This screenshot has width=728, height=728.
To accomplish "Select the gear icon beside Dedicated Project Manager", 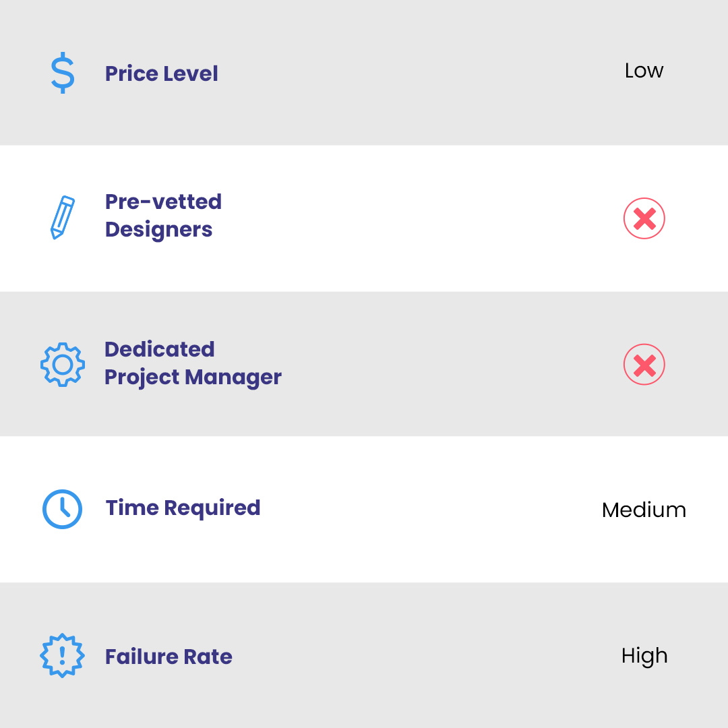I will click(x=63, y=365).
